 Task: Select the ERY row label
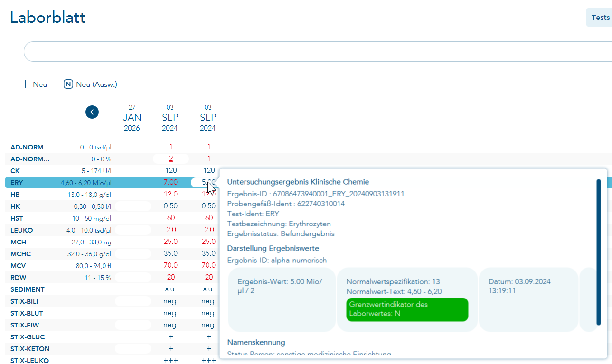pos(17,183)
